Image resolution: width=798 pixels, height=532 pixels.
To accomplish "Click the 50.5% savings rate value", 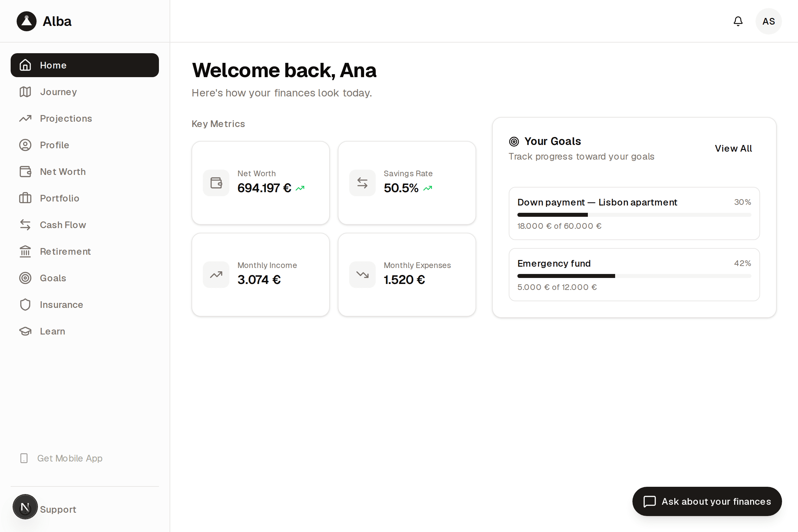I will (401, 188).
